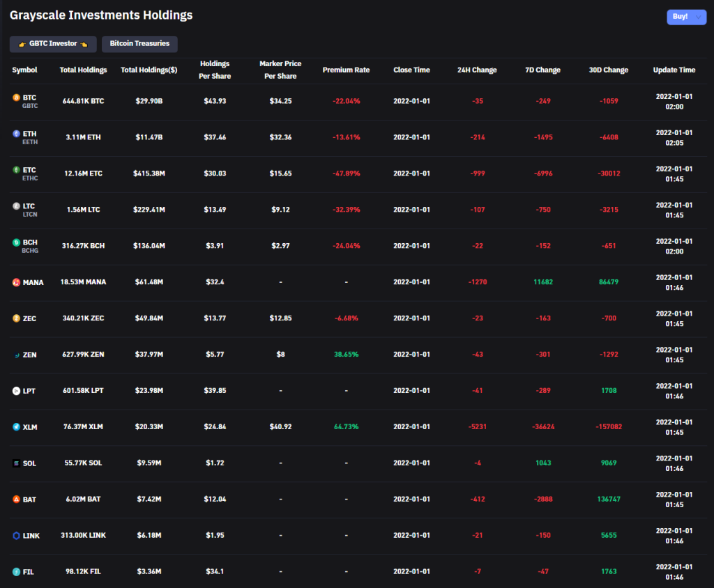Click the GBTC ticker label

pyautogui.click(x=30, y=106)
